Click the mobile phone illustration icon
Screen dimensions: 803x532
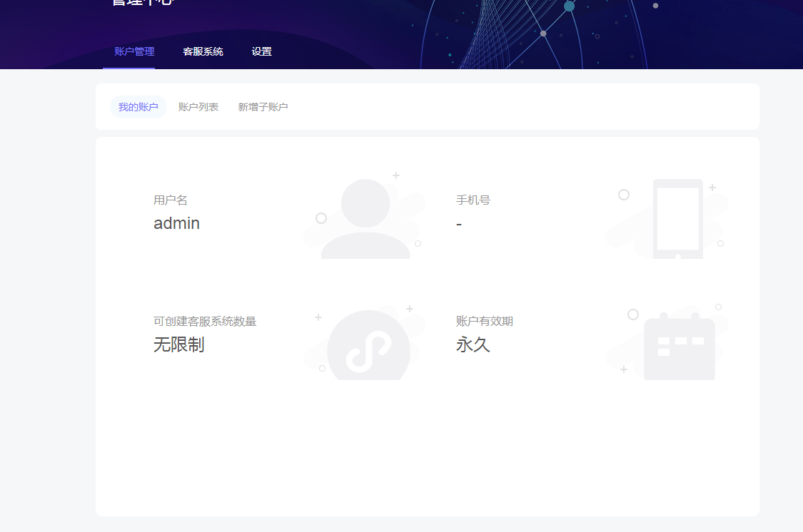677,219
